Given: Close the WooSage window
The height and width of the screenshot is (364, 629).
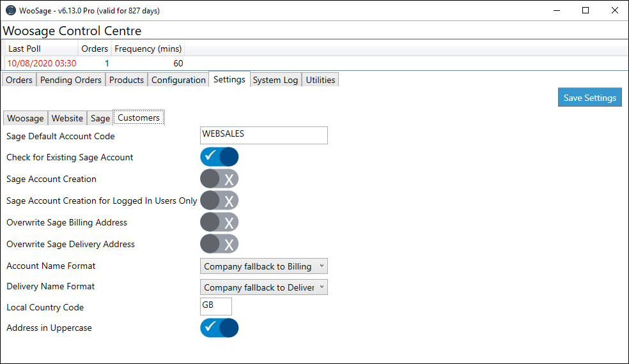Looking at the screenshot, I should pyautogui.click(x=614, y=10).
